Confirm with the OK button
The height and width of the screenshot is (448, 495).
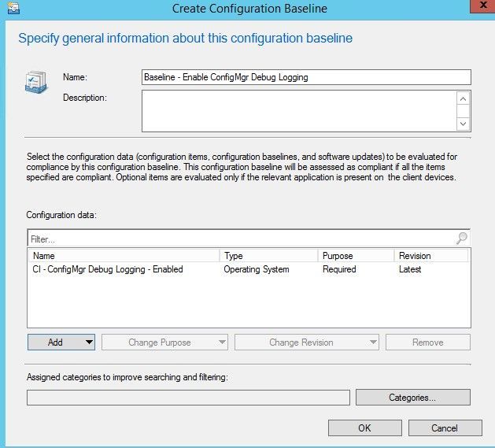pos(365,428)
